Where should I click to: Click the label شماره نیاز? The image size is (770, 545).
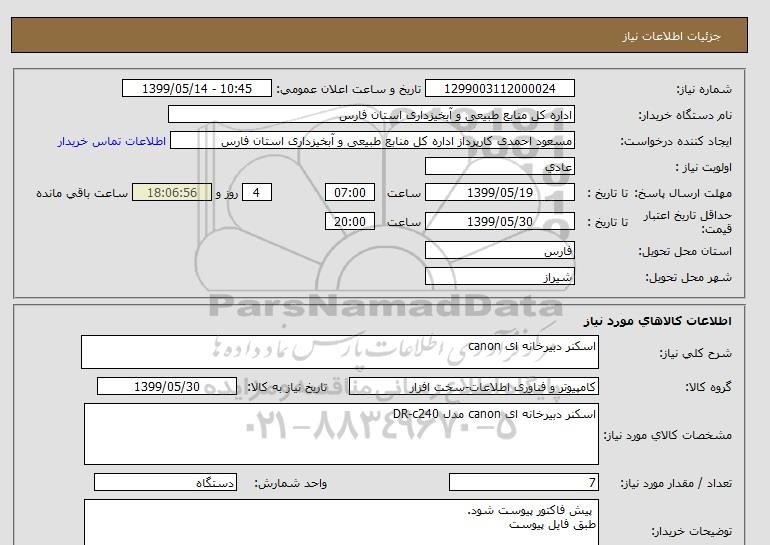pyautogui.click(x=704, y=89)
